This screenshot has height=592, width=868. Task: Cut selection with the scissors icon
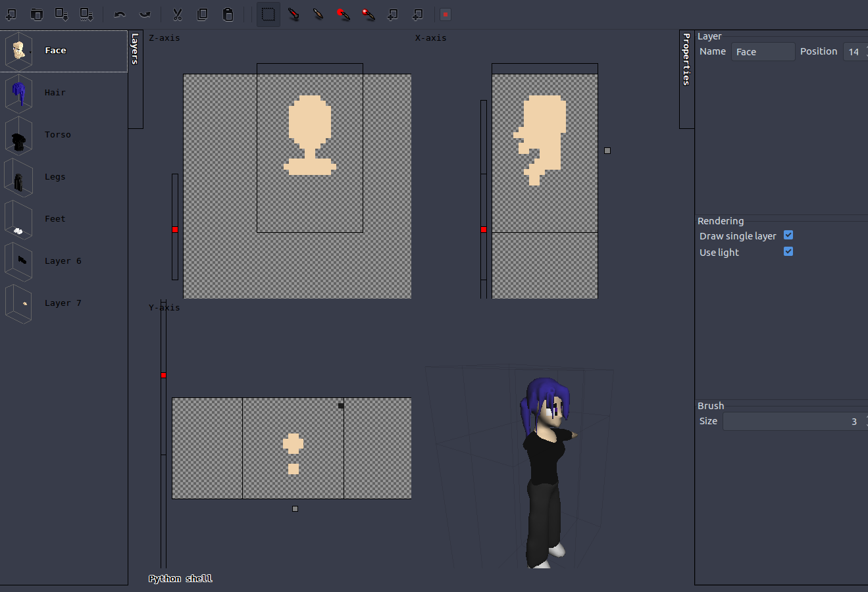(x=178, y=14)
